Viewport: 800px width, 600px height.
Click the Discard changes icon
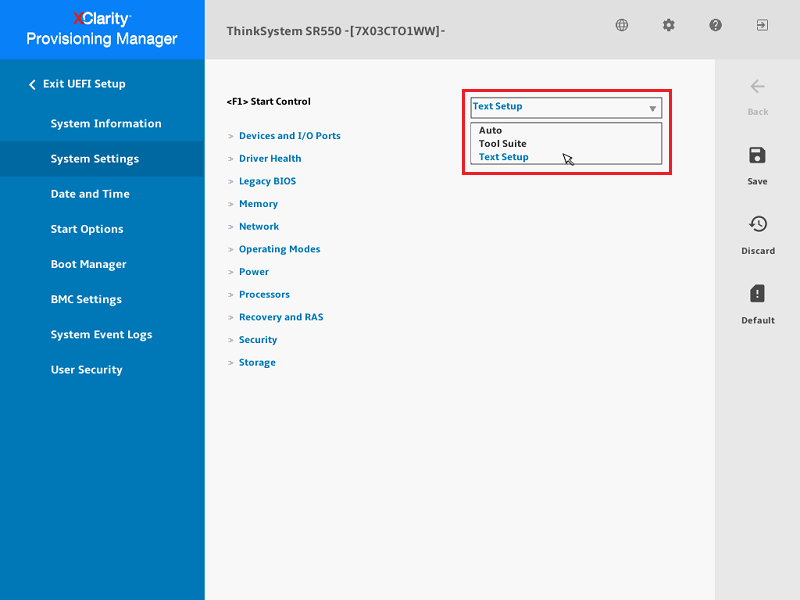tap(757, 225)
